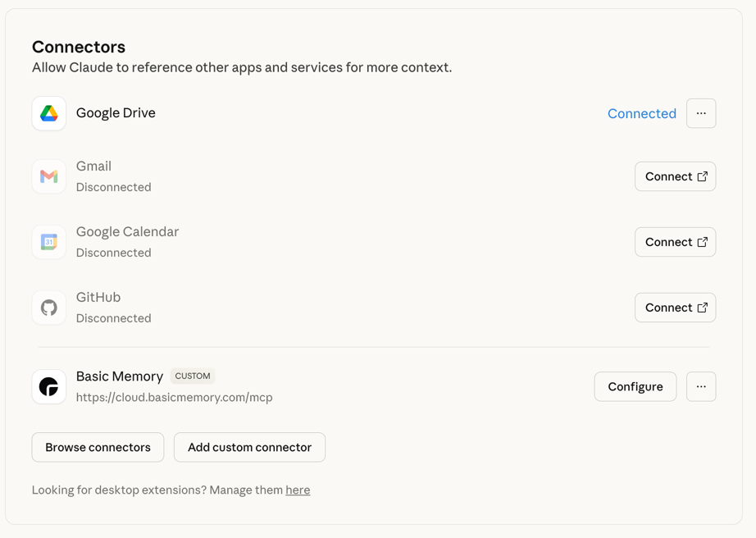This screenshot has height=538, width=756.
Task: Click the Google Drive logo icon
Action: tap(49, 113)
